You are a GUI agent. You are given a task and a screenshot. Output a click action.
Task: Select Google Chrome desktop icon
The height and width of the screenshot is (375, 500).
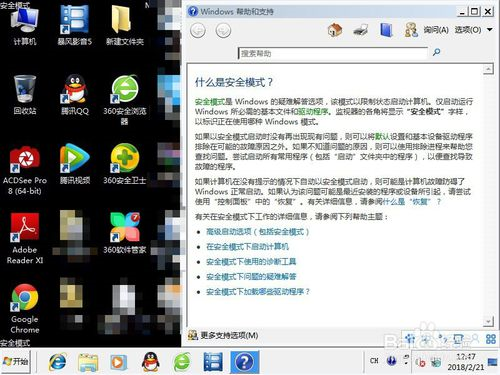tap(25, 308)
